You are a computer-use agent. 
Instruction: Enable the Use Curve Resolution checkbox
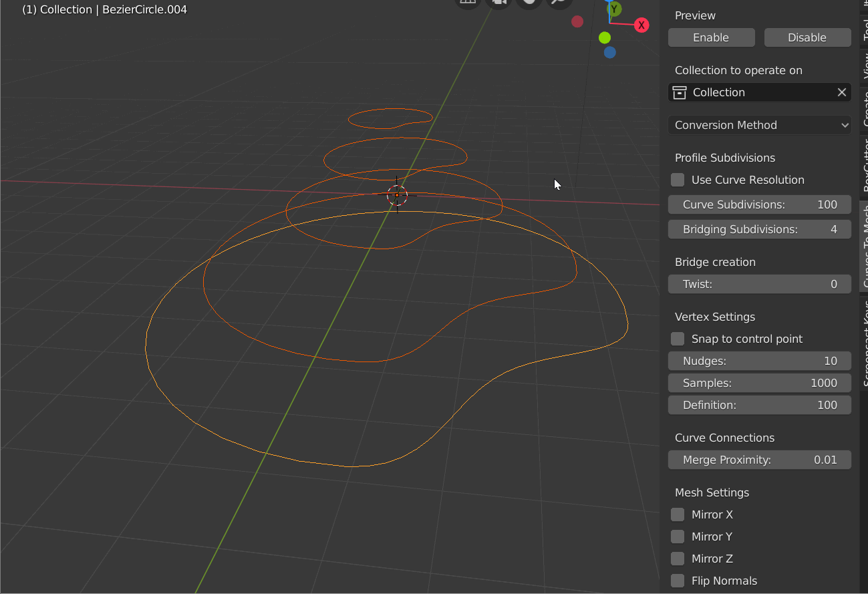click(677, 179)
